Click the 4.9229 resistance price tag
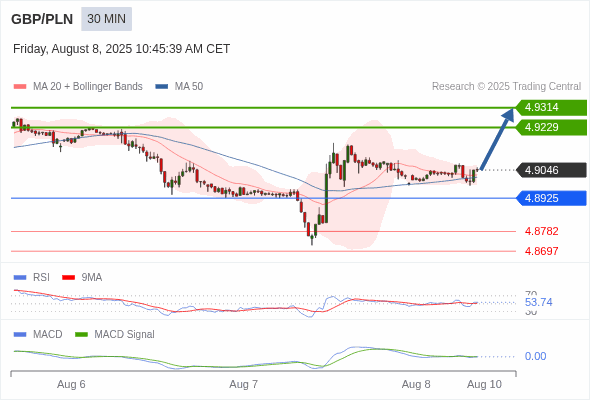Viewport: 590px width, 400px height. (x=551, y=128)
